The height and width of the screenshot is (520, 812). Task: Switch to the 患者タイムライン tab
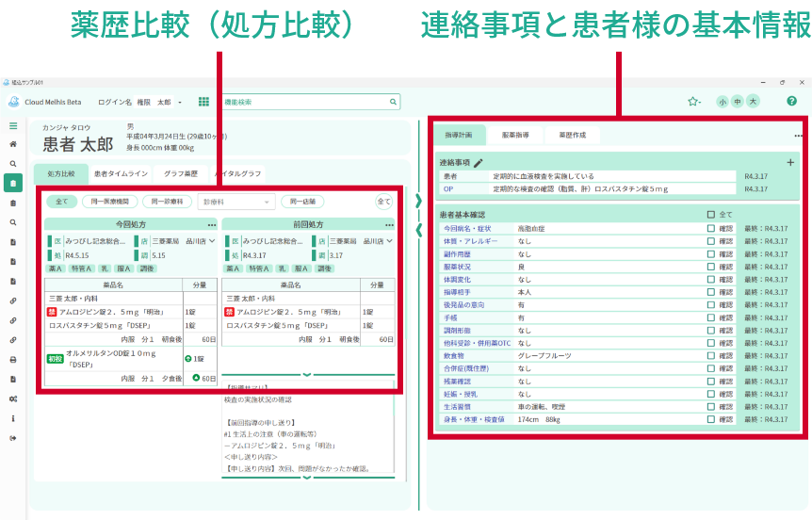tap(119, 174)
